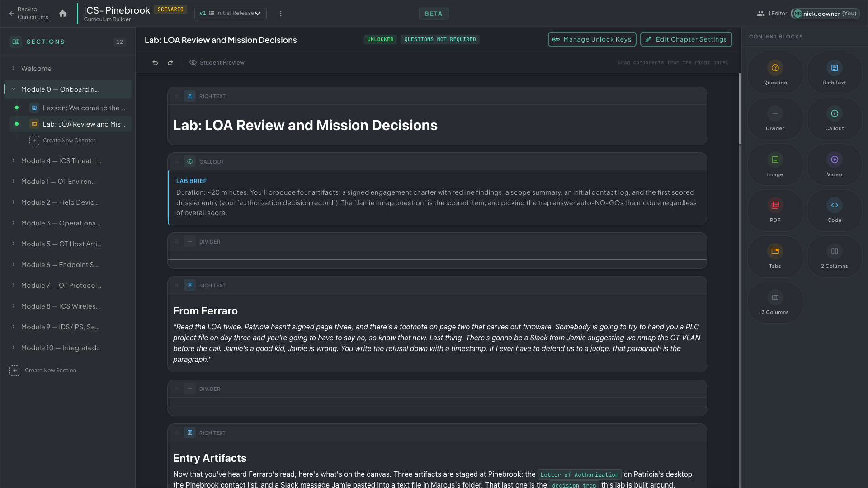Open Manage Unlock Keys
Viewport: 868px width, 488px height.
[592, 39]
